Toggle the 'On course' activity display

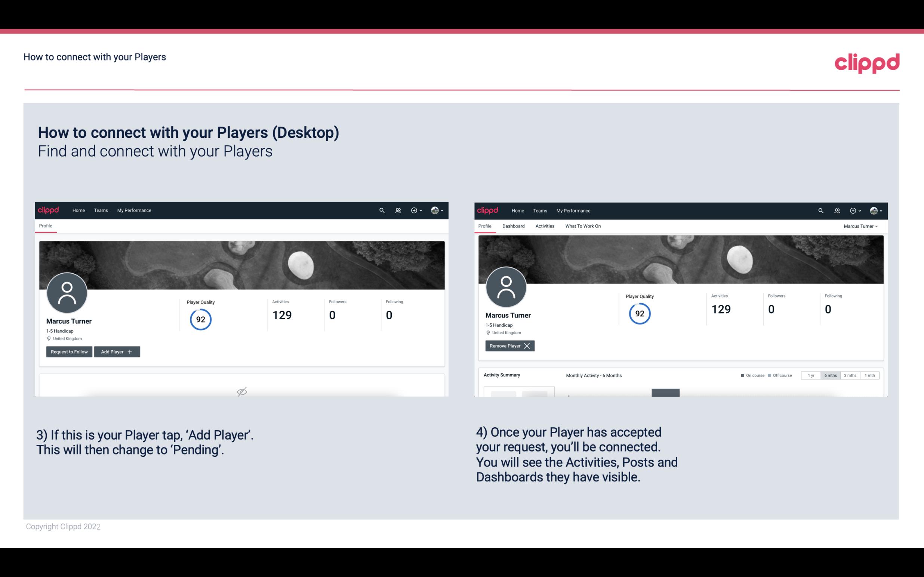749,375
